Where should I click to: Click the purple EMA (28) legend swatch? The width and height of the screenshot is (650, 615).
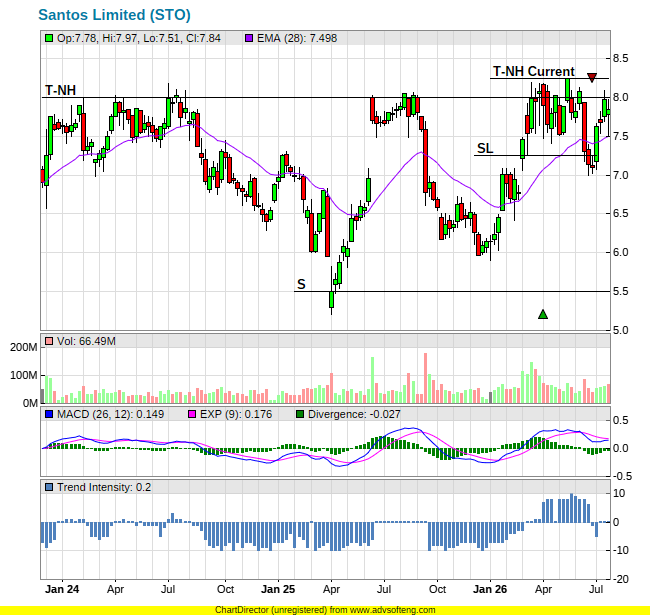click(x=249, y=38)
